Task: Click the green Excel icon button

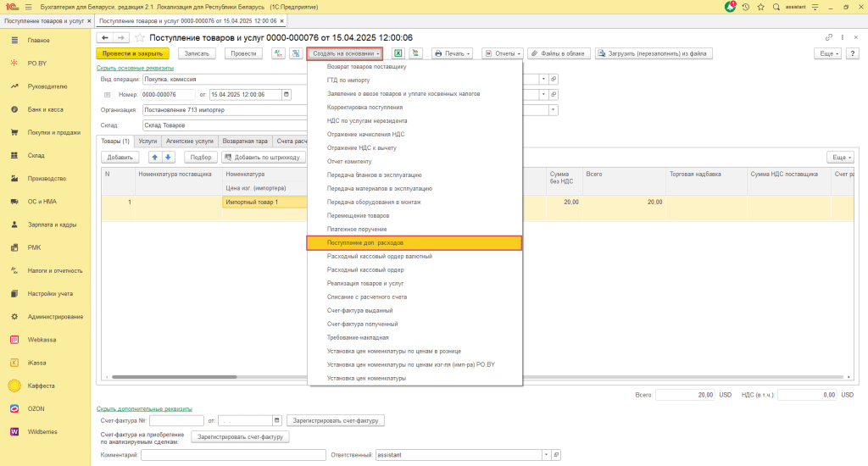Action: [x=398, y=53]
